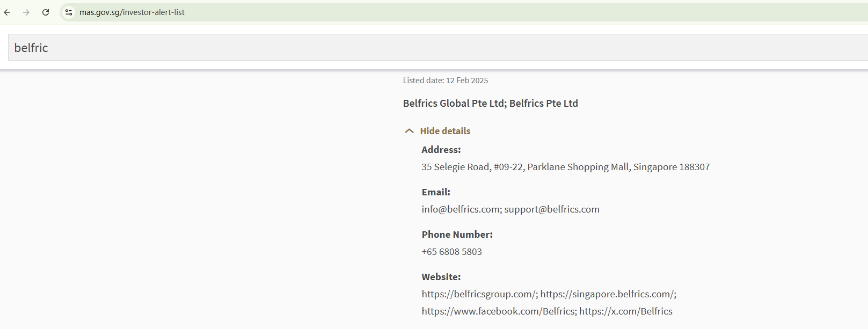
Task: Open the singapore.belfrics.com website link
Action: pyautogui.click(x=607, y=294)
